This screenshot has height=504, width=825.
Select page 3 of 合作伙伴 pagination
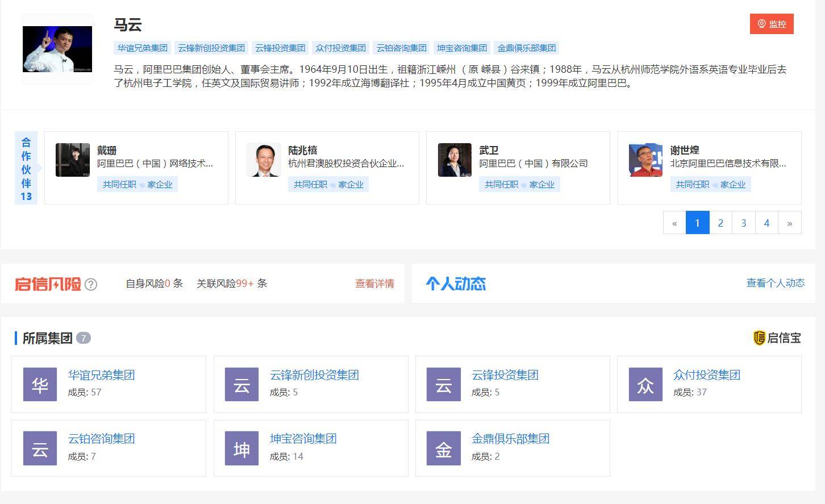point(743,223)
